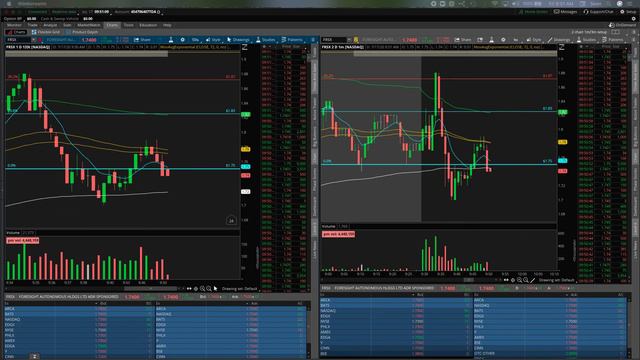Click left chart Volume study label

pyautogui.click(x=13, y=233)
